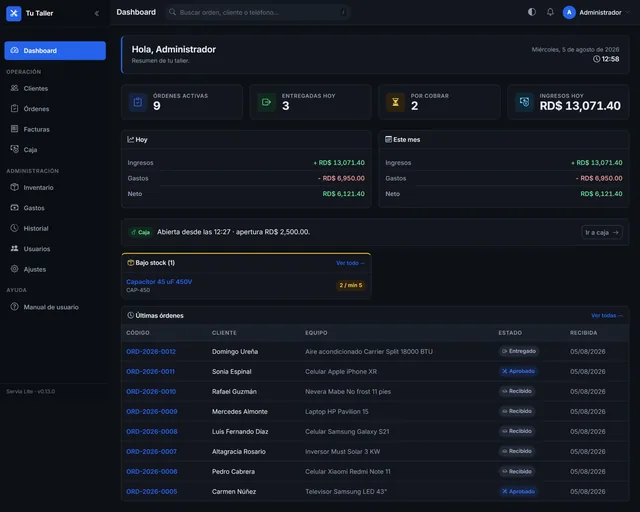Click the Usuarios people icon
The height and width of the screenshot is (512, 640).
(x=14, y=248)
